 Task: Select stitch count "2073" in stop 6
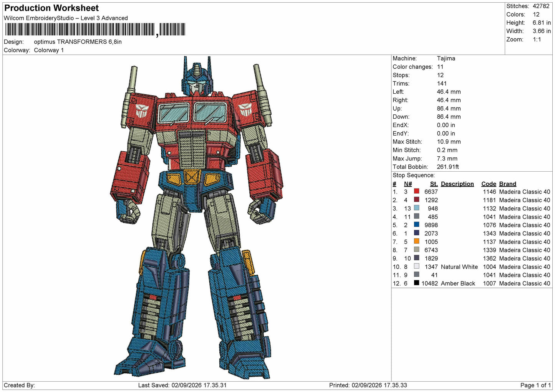click(431, 233)
